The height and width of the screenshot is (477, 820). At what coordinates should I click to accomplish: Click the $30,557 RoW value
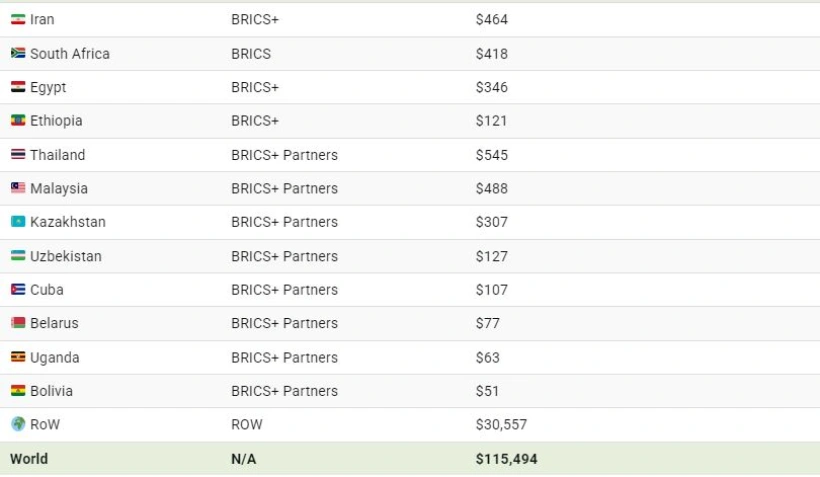click(x=501, y=424)
